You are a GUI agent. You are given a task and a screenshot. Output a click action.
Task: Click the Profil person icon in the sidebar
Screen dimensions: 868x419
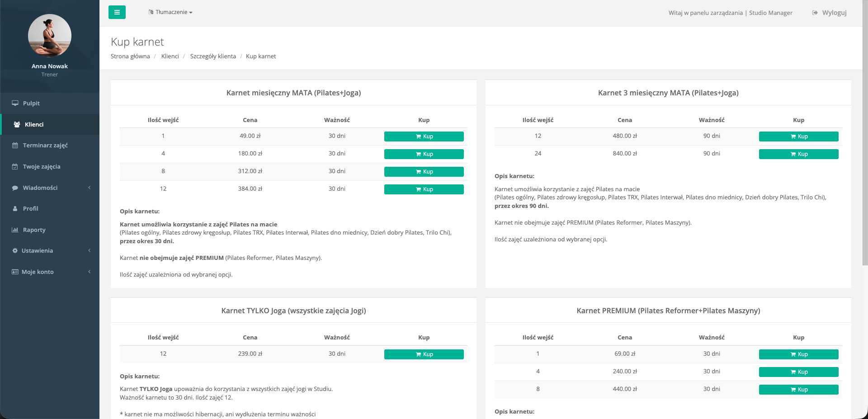(15, 209)
